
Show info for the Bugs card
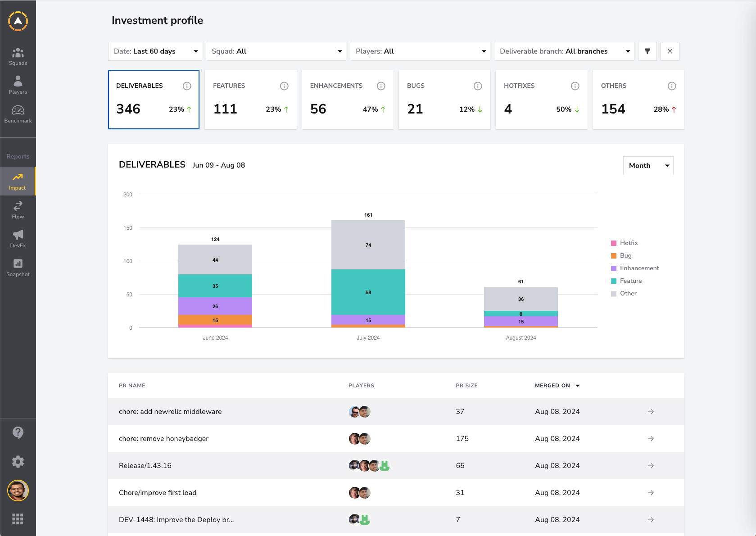[478, 86]
